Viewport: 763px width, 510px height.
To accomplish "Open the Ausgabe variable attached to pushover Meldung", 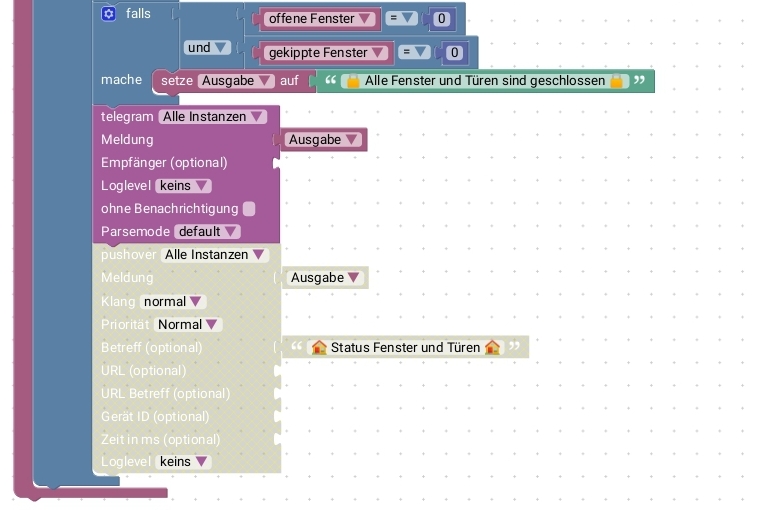I will [x=326, y=278].
